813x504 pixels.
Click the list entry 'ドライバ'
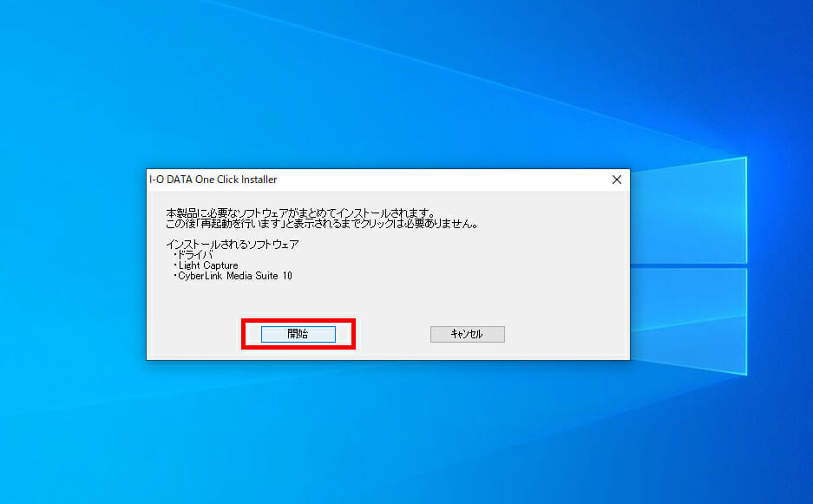point(194,255)
